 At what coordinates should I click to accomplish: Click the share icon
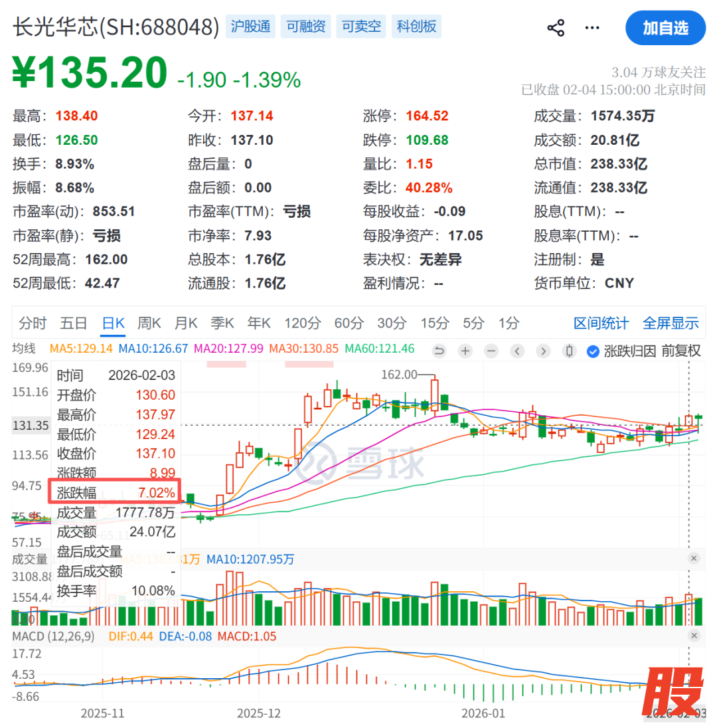(x=555, y=28)
